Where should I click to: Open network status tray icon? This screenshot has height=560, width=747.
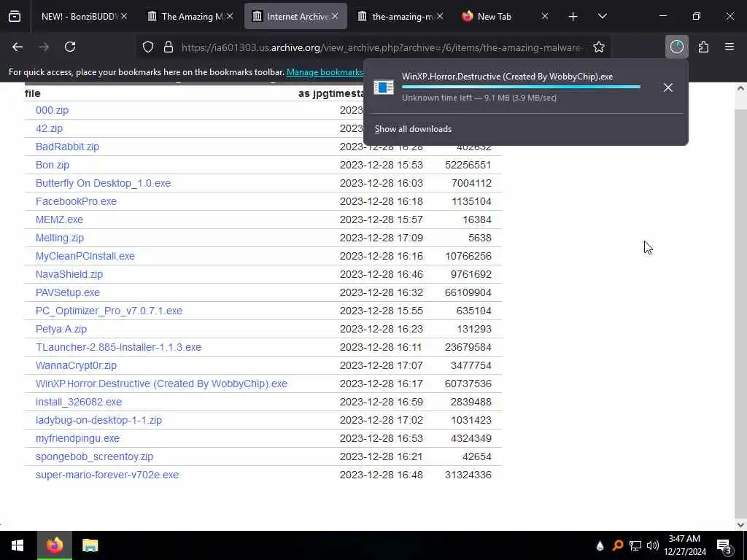[635, 545]
